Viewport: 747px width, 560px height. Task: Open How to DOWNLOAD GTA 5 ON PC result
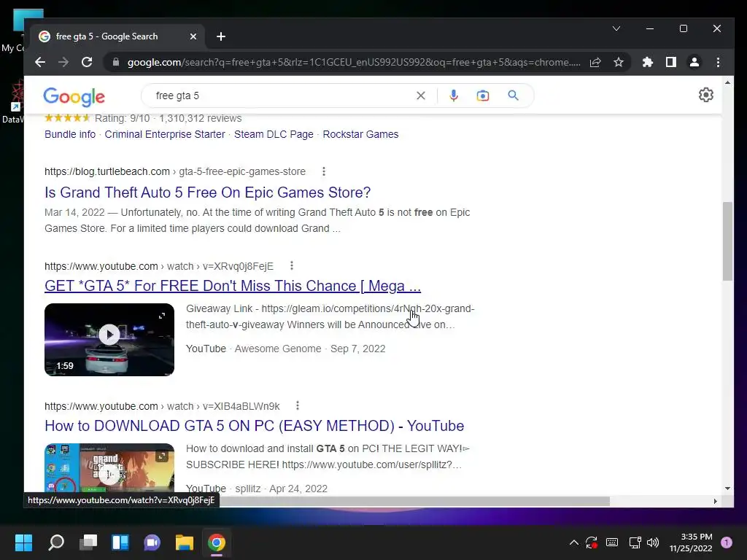pyautogui.click(x=255, y=426)
